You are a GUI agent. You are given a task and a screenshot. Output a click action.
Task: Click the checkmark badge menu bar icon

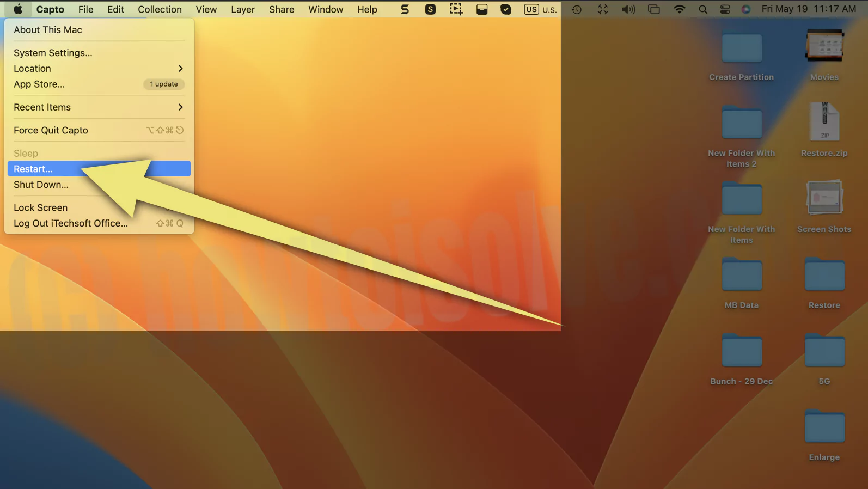click(x=506, y=9)
